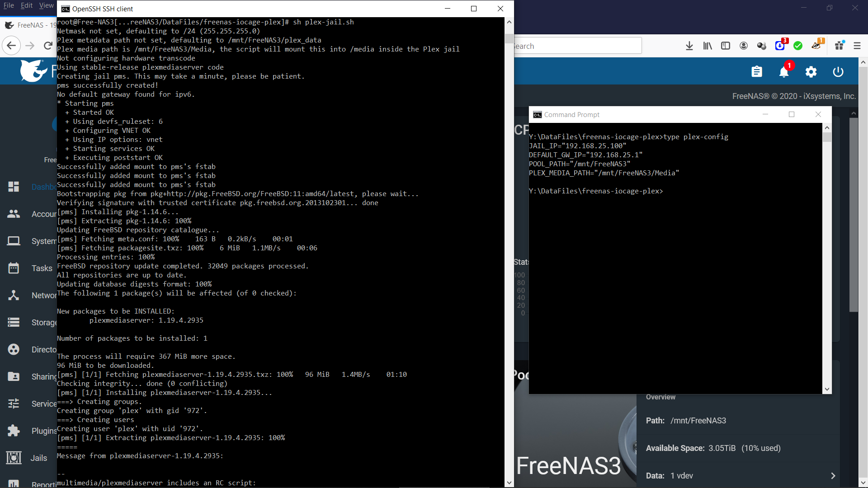This screenshot has width=868, height=488.
Task: Click the System laptop icon in sidebar
Action: (x=14, y=241)
